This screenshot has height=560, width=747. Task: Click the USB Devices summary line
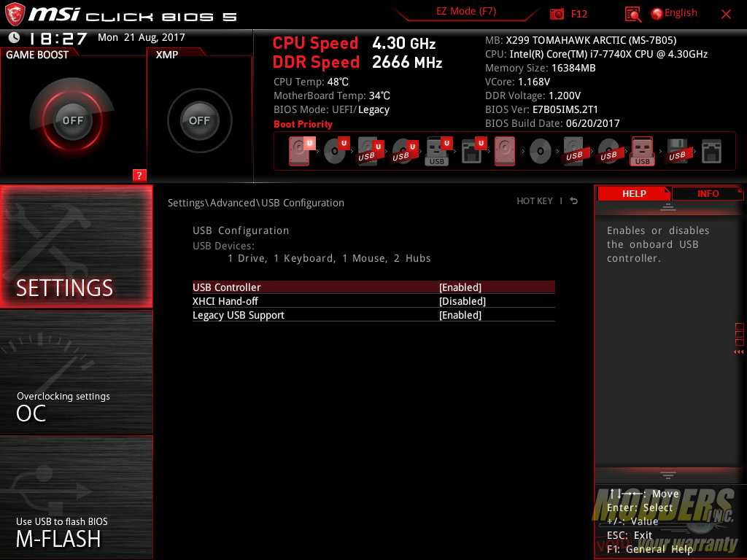pyautogui.click(x=329, y=258)
